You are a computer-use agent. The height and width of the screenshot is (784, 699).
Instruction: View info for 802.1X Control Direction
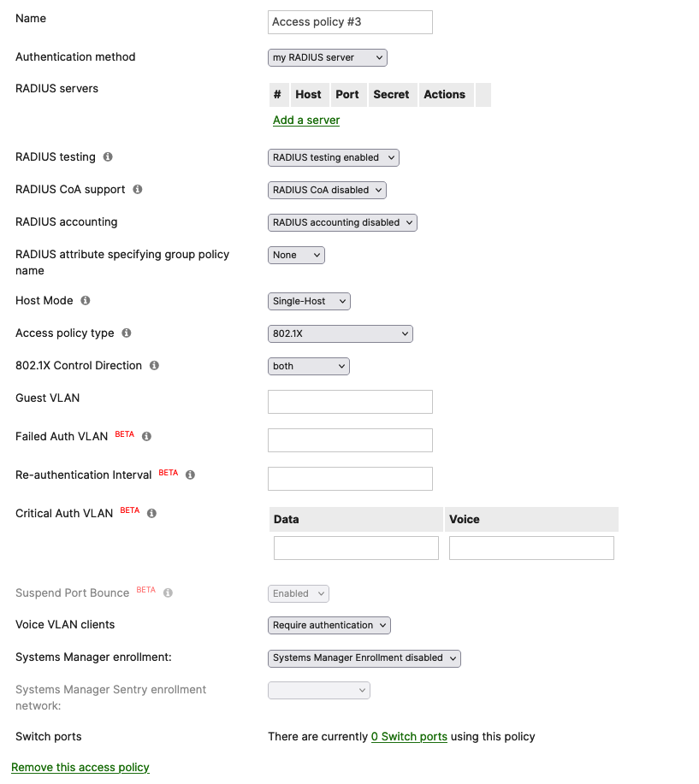point(154,366)
